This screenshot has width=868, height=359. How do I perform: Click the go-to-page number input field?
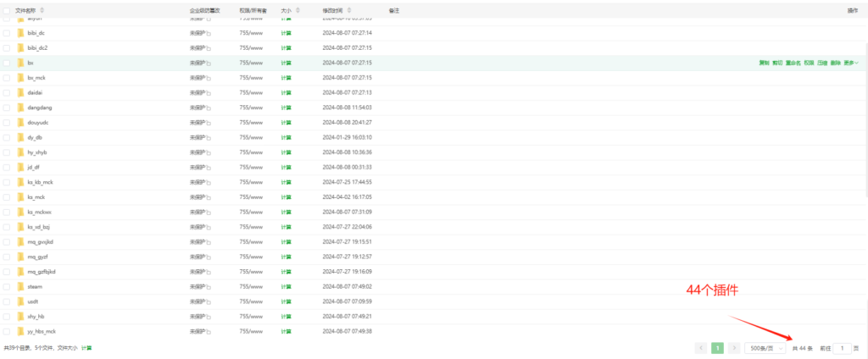click(x=841, y=348)
